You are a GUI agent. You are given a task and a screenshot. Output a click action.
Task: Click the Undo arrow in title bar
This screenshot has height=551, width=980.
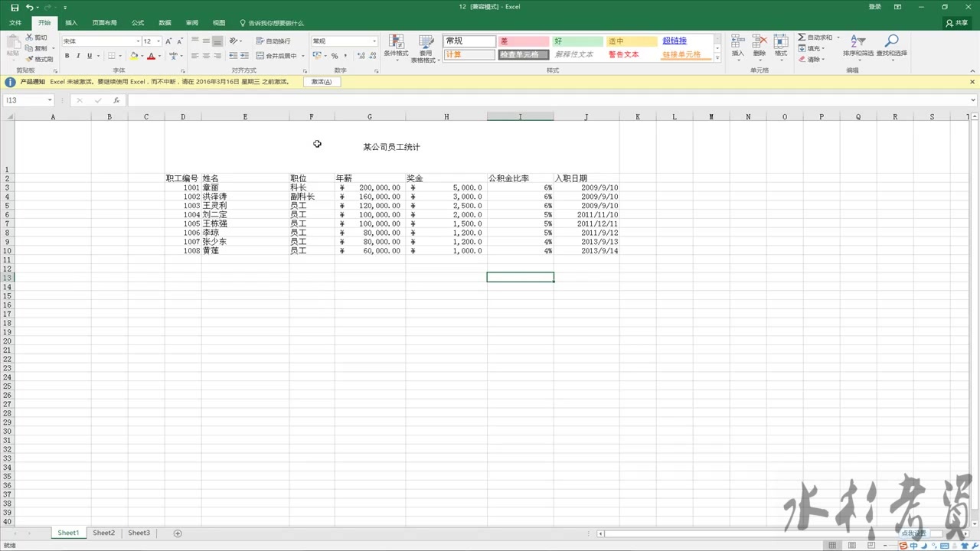(x=30, y=7)
